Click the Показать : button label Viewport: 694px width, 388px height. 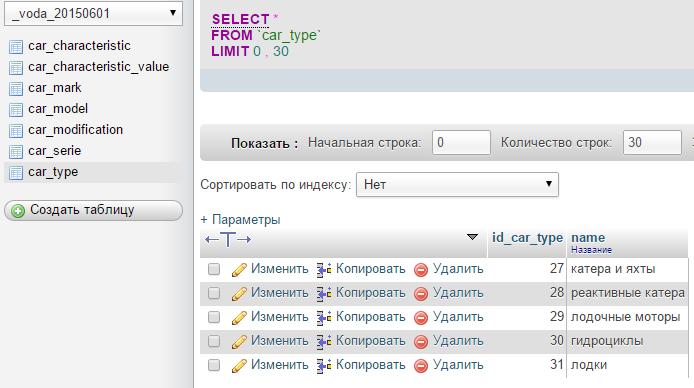pos(264,143)
